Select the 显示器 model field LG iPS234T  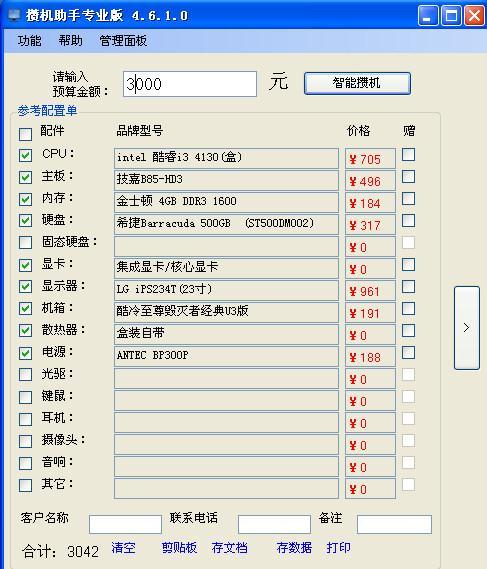pos(226,290)
